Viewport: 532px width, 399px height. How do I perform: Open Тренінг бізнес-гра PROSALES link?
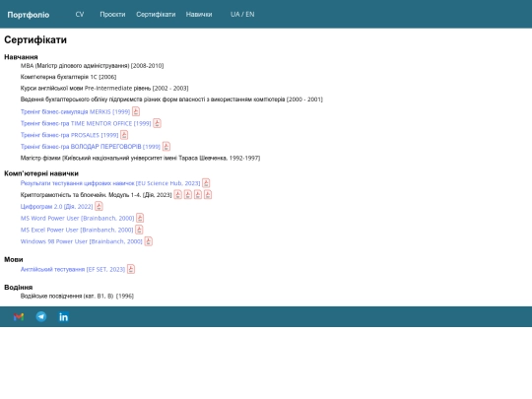[70, 135]
